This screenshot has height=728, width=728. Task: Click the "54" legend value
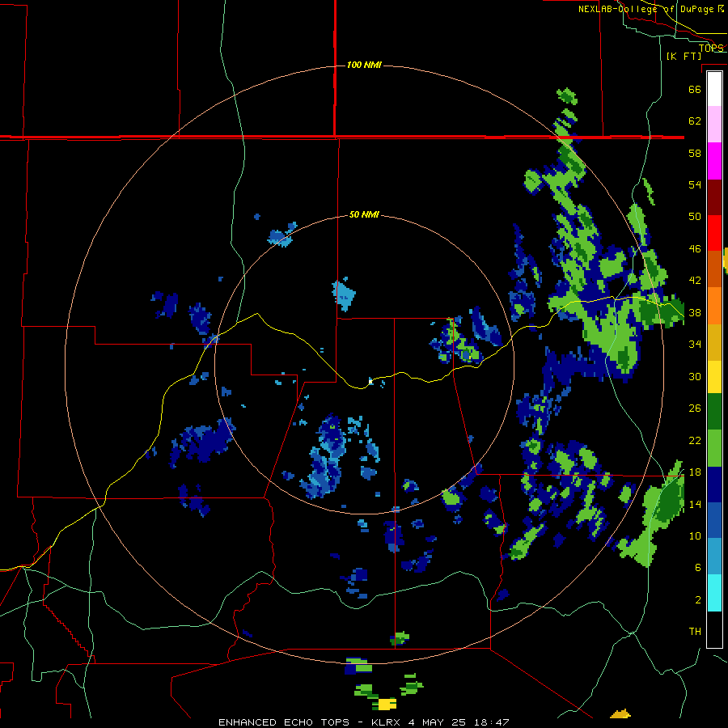[x=695, y=184]
